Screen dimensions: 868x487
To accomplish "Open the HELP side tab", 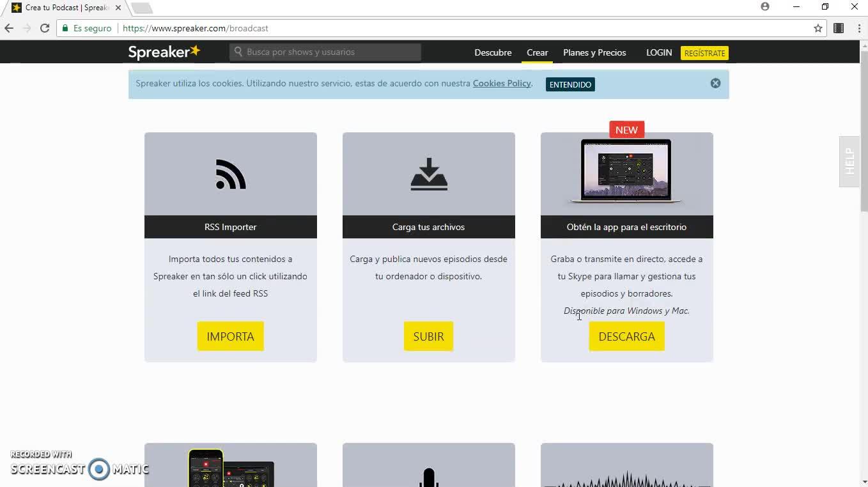I will [x=849, y=161].
